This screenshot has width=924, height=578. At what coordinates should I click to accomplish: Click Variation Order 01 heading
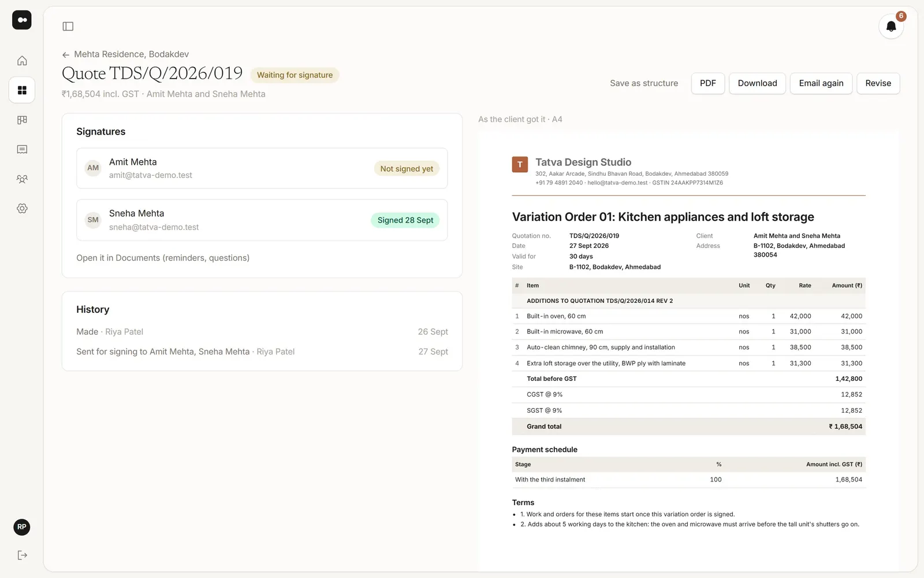(663, 217)
